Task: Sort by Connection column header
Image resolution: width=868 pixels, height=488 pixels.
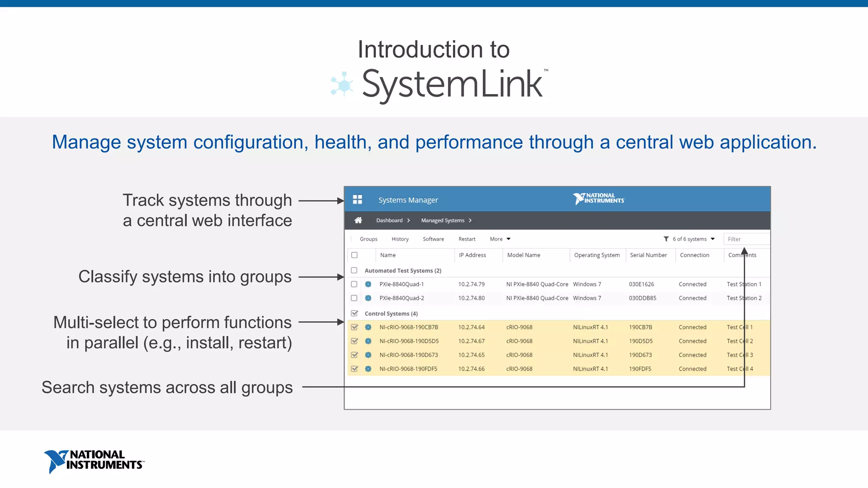Action: pyautogui.click(x=695, y=255)
